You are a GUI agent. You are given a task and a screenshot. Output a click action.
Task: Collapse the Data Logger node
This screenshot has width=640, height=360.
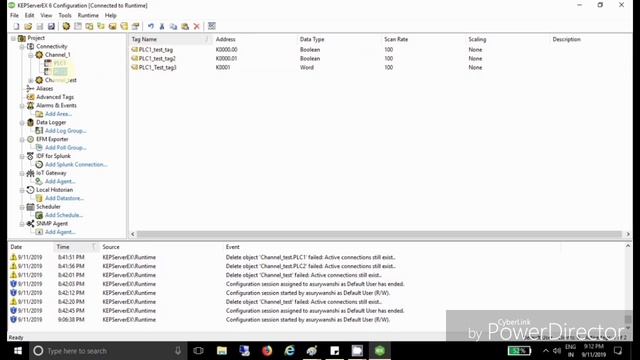[22, 122]
